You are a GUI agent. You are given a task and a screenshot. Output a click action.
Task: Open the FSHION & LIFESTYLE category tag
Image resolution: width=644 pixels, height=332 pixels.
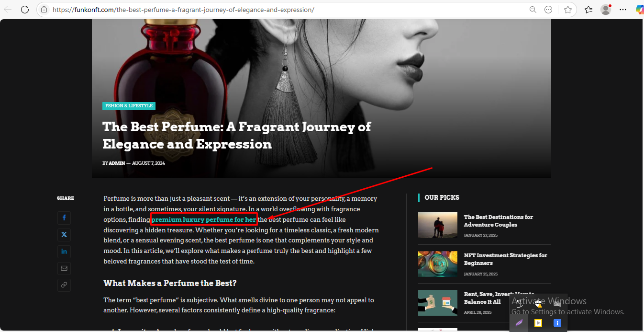129,106
